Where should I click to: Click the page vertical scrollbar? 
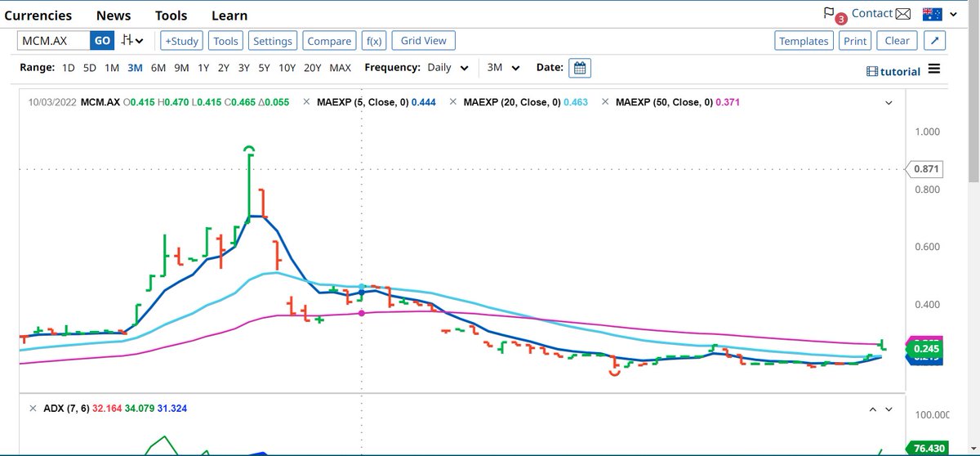point(973,90)
